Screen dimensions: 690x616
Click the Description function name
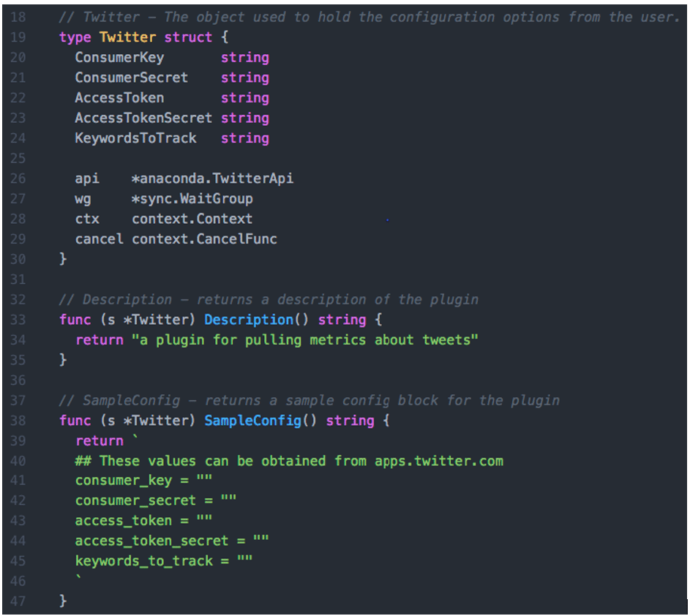click(x=249, y=320)
